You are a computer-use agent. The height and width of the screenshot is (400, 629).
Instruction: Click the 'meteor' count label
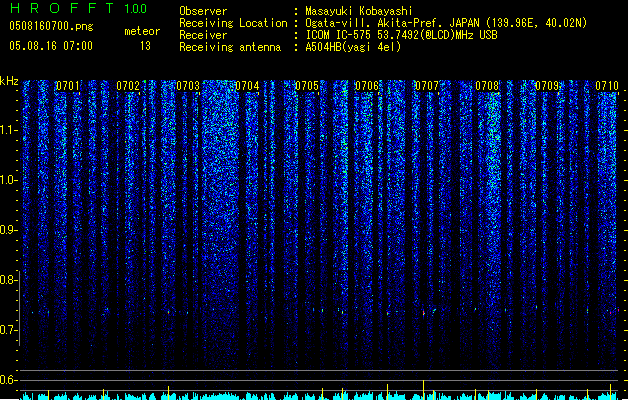point(142,31)
